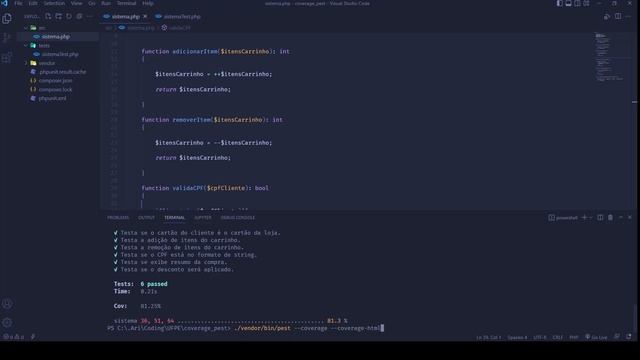
Task: Open the Accounts icon in activity bar
Action: tap(7, 304)
